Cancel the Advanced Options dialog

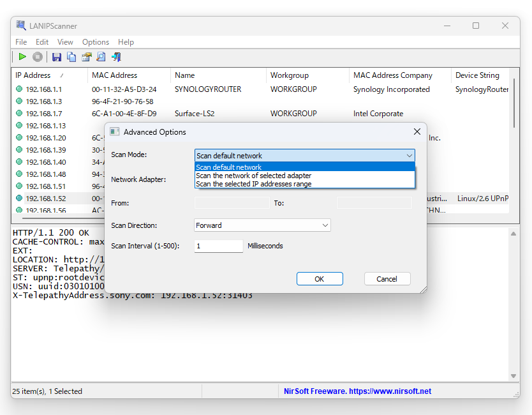(x=387, y=279)
